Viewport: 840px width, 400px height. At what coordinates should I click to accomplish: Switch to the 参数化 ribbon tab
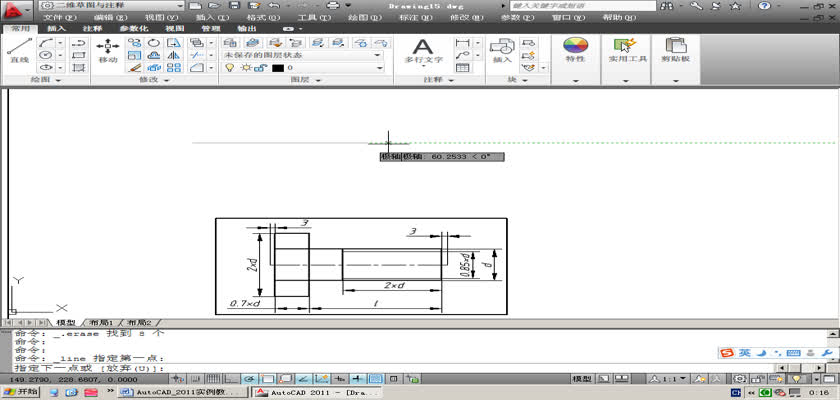pyautogui.click(x=133, y=28)
